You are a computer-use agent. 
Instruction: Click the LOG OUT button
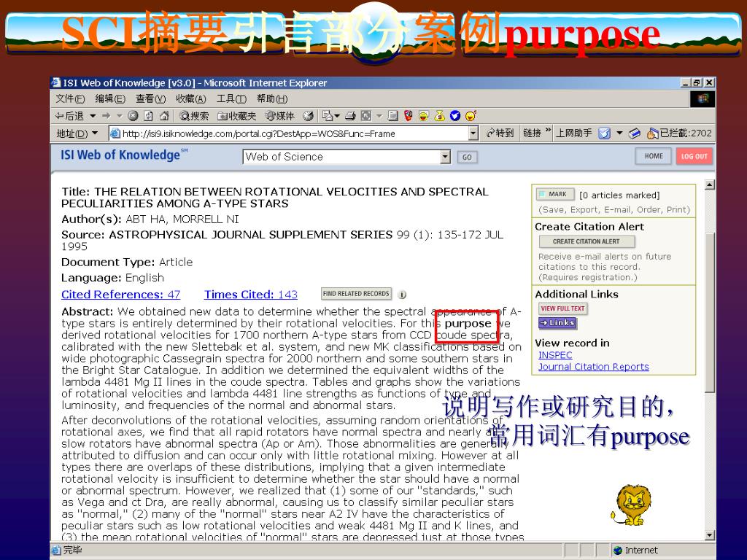click(694, 156)
